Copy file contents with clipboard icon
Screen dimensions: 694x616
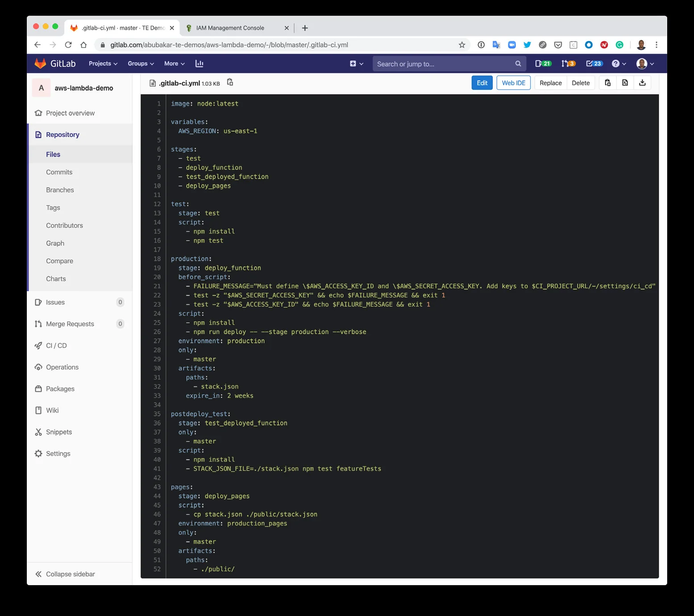pos(607,83)
